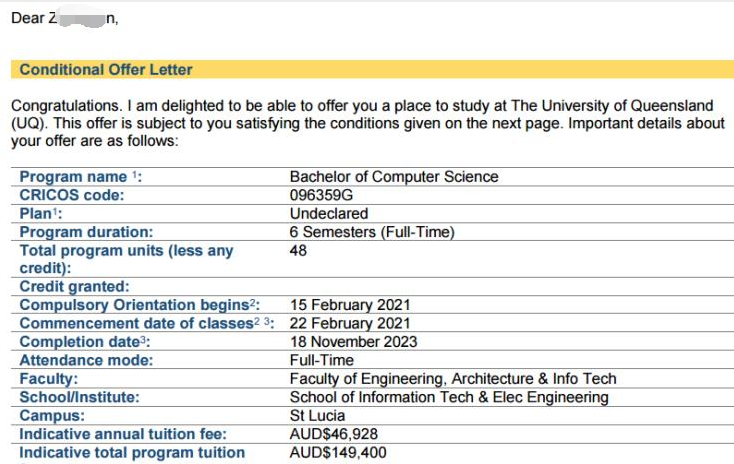Click the commencement date 22 February 2021

350,323
